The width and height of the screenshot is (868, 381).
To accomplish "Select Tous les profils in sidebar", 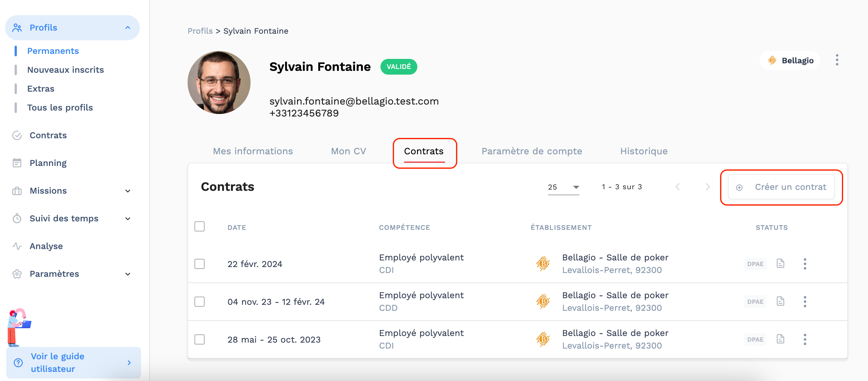I will coord(60,108).
